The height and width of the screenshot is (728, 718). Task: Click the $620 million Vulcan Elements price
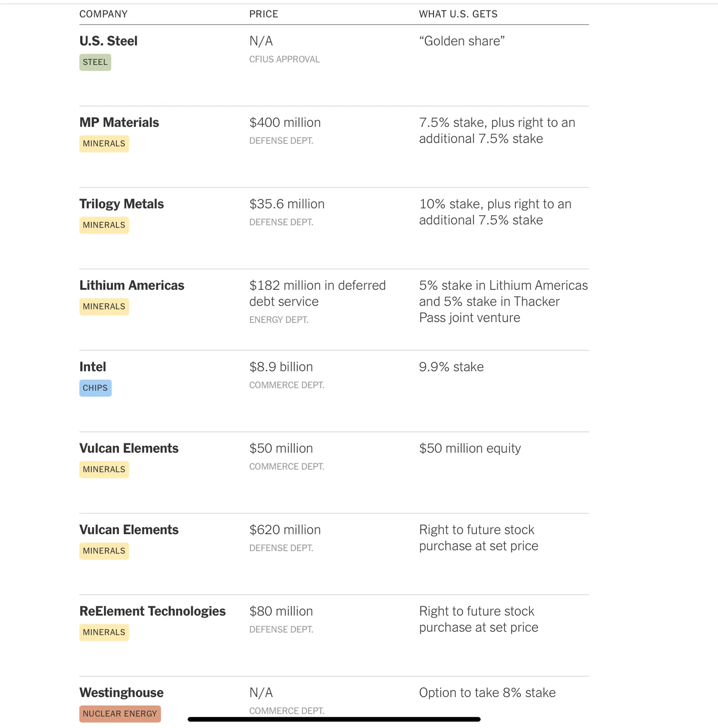[x=285, y=530]
